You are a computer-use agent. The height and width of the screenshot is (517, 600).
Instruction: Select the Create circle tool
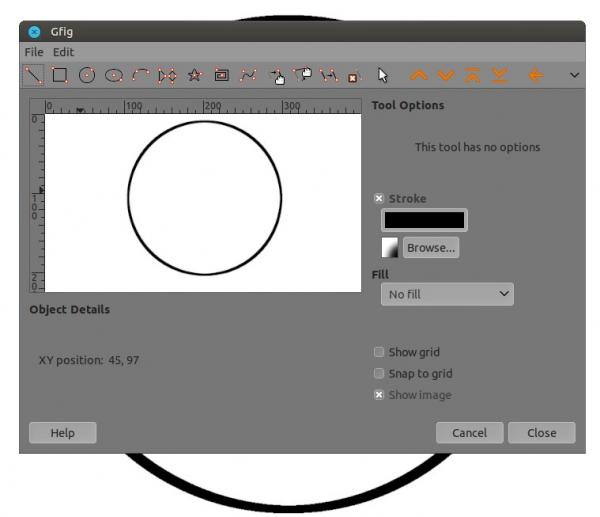point(87,75)
